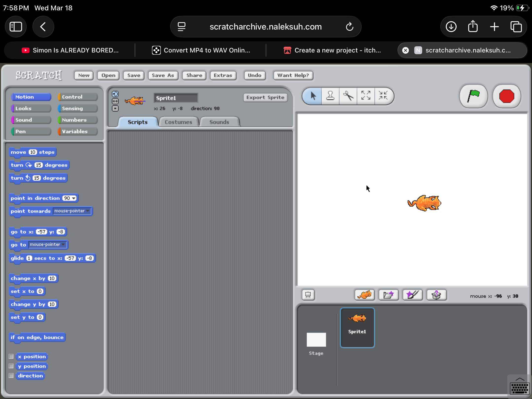
Task: Select the stamp duplicate tool
Action: pos(330,96)
